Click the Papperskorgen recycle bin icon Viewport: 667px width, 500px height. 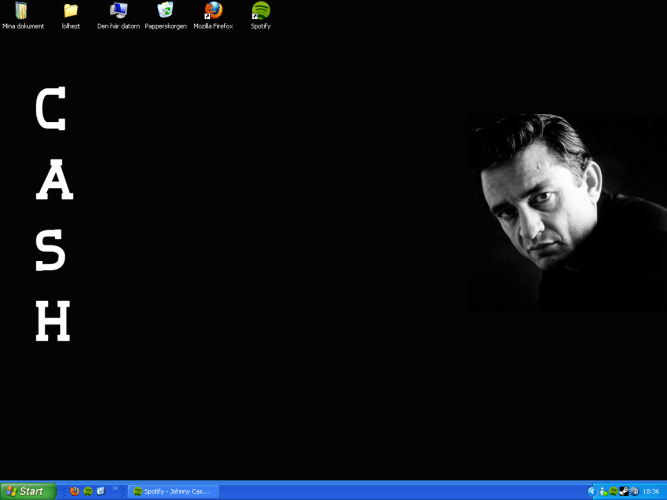[x=165, y=12]
